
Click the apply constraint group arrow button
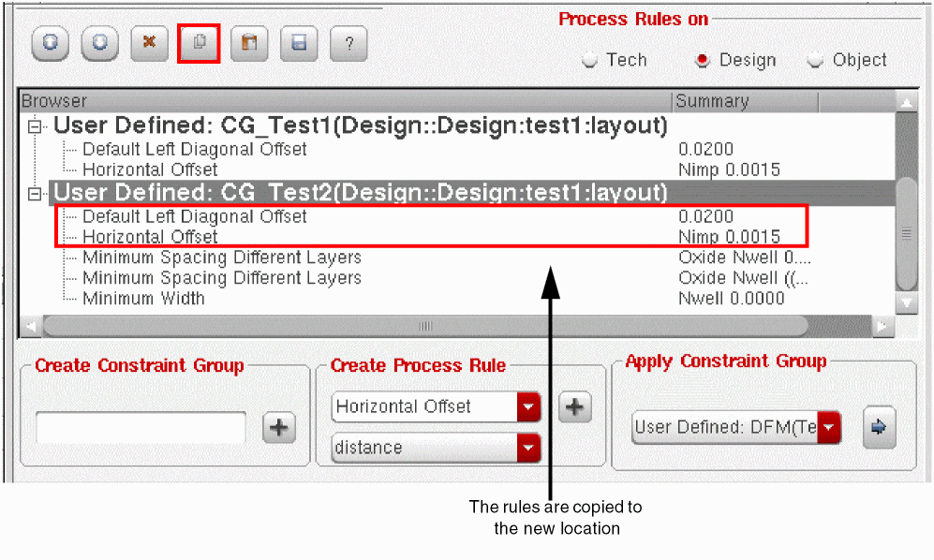(x=880, y=427)
